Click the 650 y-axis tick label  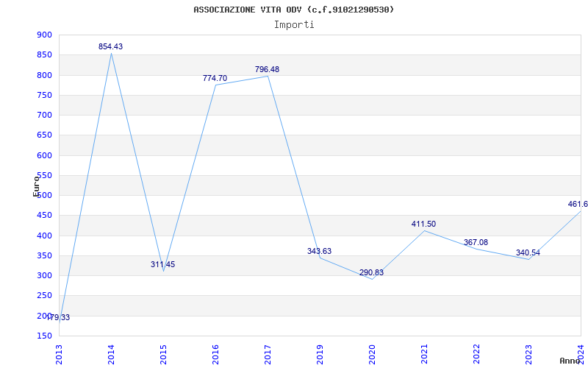point(44,135)
